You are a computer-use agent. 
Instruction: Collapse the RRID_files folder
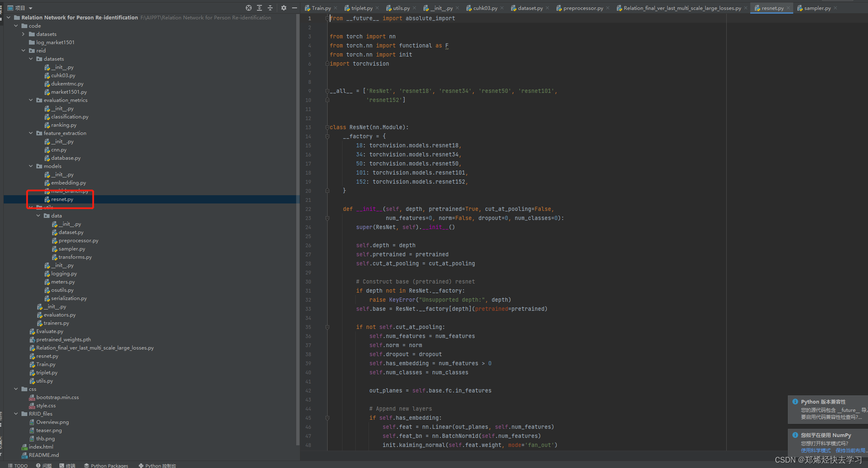click(x=16, y=414)
